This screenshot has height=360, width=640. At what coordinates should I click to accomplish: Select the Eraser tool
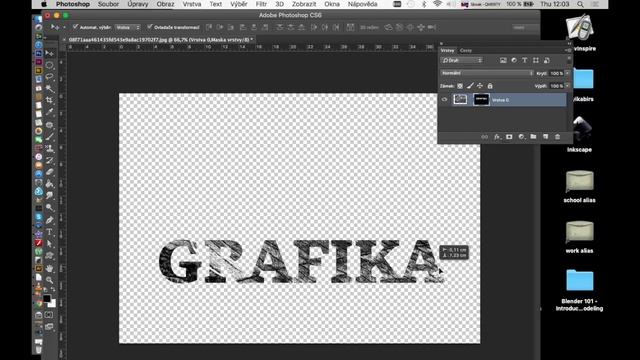(x=49, y=172)
